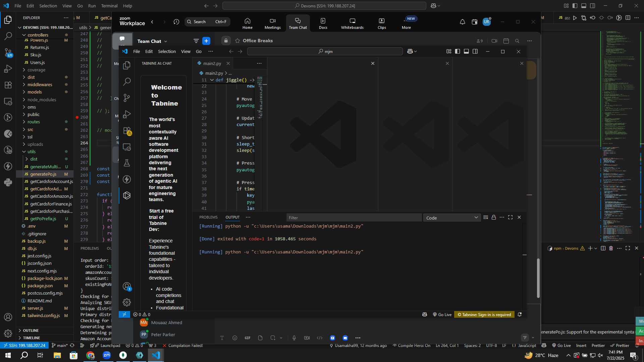644x362 pixels.
Task: Collapse the utils folder
Action: click(24, 152)
